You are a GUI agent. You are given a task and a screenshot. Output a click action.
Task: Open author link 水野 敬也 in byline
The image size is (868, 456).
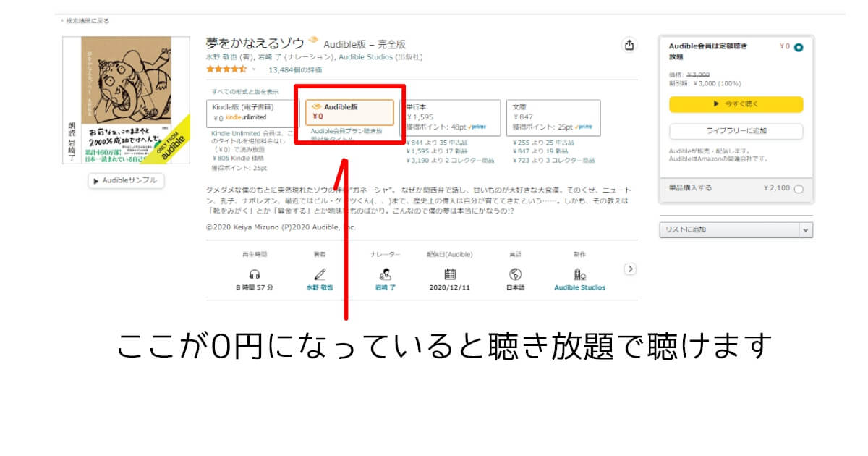coord(221,56)
